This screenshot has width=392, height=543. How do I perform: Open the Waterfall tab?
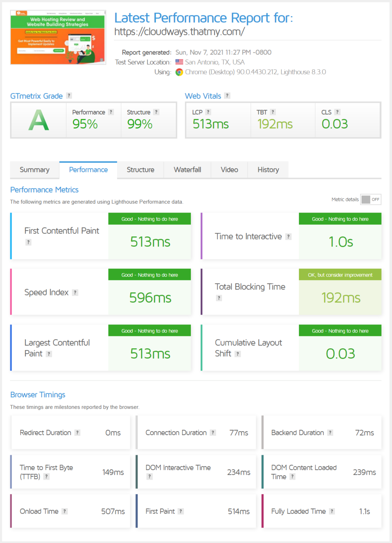[187, 170]
